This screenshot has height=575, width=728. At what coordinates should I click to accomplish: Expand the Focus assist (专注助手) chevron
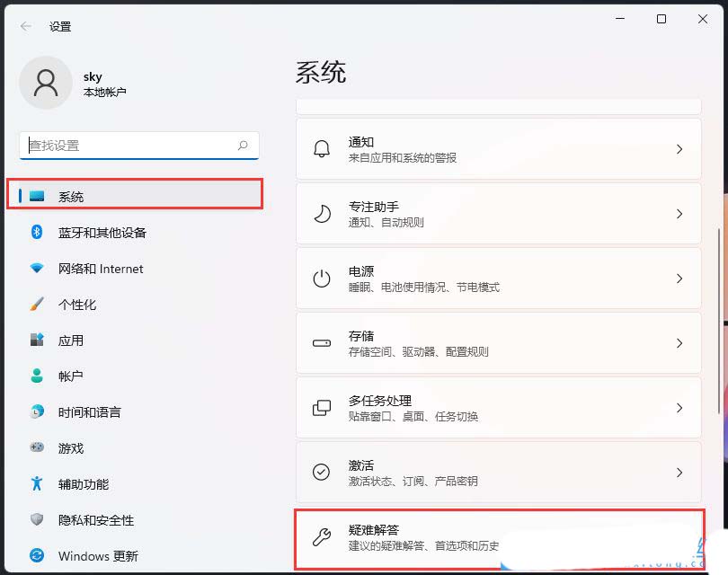[x=679, y=214]
